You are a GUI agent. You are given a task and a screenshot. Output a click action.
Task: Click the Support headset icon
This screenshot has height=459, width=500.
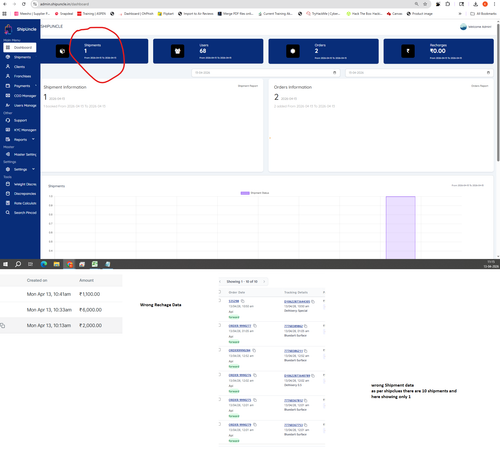coord(8,120)
